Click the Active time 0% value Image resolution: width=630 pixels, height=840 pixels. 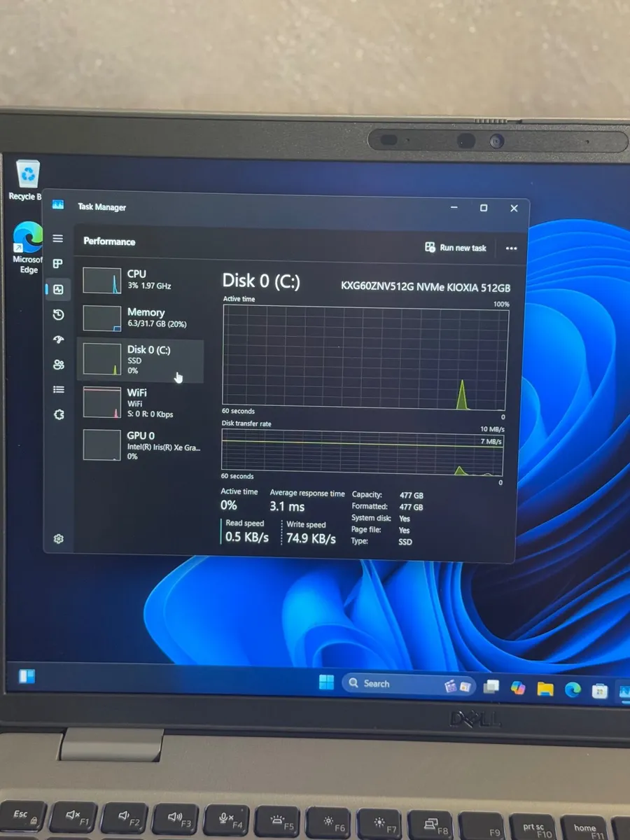click(229, 505)
